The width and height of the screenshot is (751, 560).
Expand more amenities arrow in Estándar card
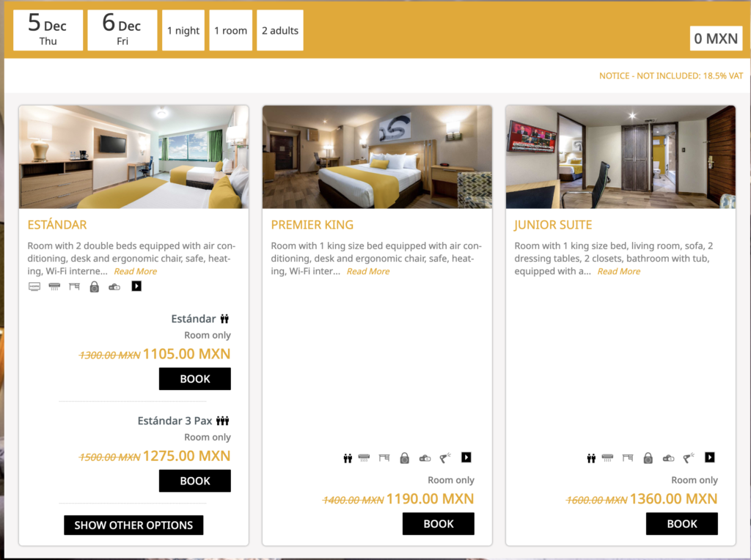136,286
